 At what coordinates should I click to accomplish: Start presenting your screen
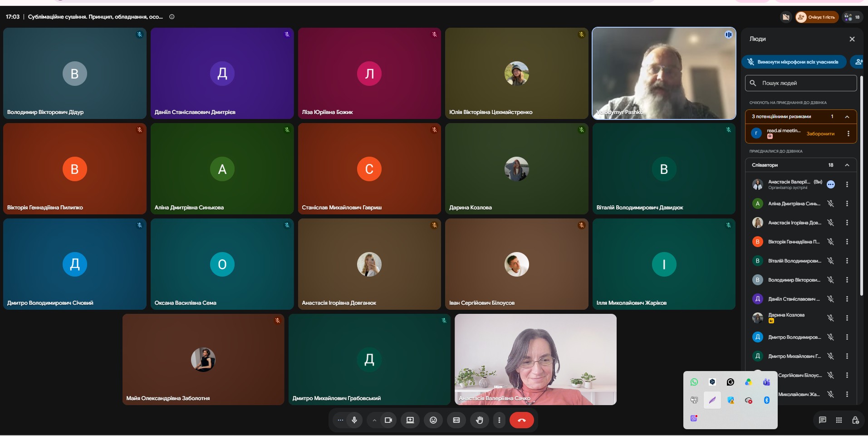click(x=410, y=420)
